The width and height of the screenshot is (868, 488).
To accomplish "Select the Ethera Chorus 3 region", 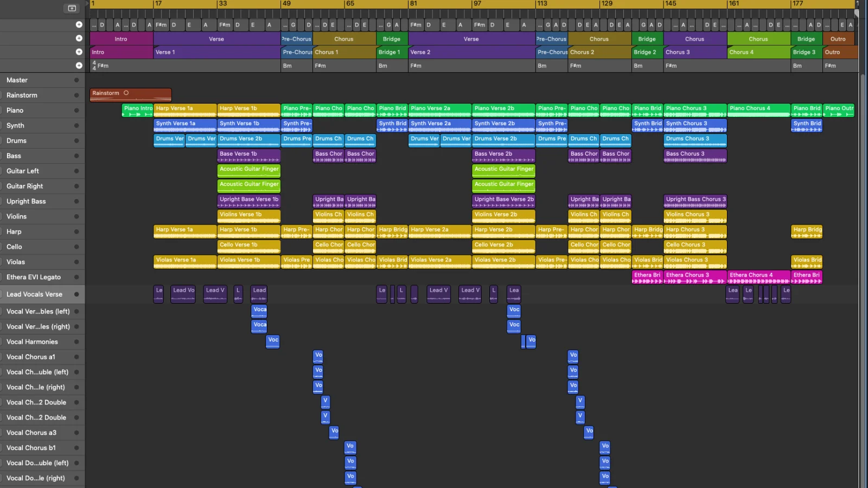I will tap(694, 277).
